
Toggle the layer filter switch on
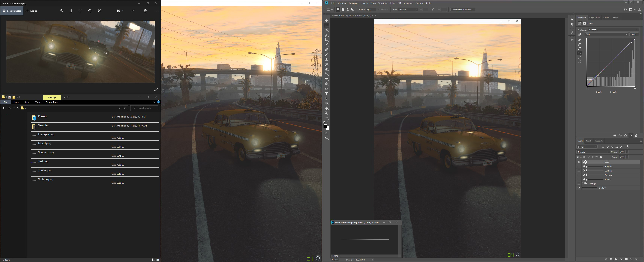(628, 147)
